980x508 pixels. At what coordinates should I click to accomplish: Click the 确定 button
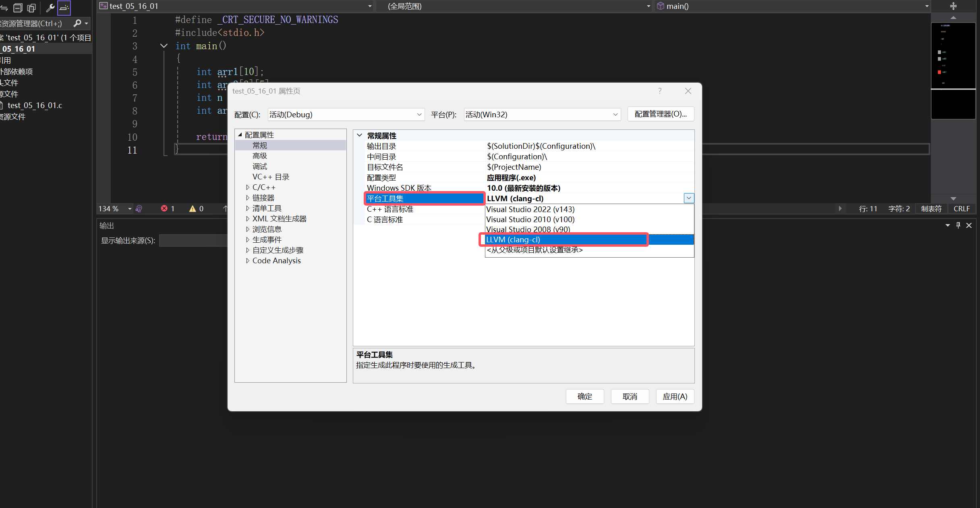tap(584, 396)
